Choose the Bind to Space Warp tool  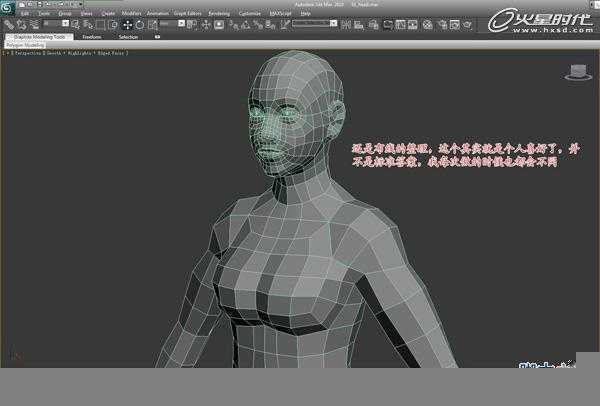pos(34,25)
